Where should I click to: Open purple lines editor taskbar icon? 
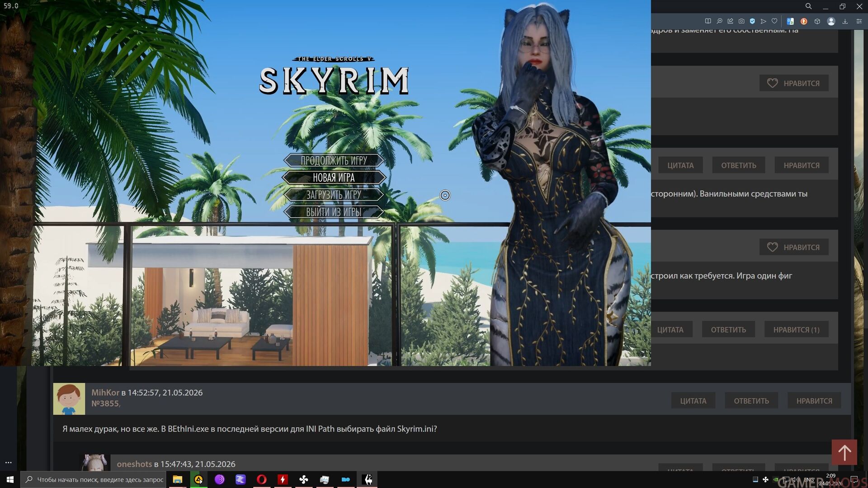(x=241, y=479)
